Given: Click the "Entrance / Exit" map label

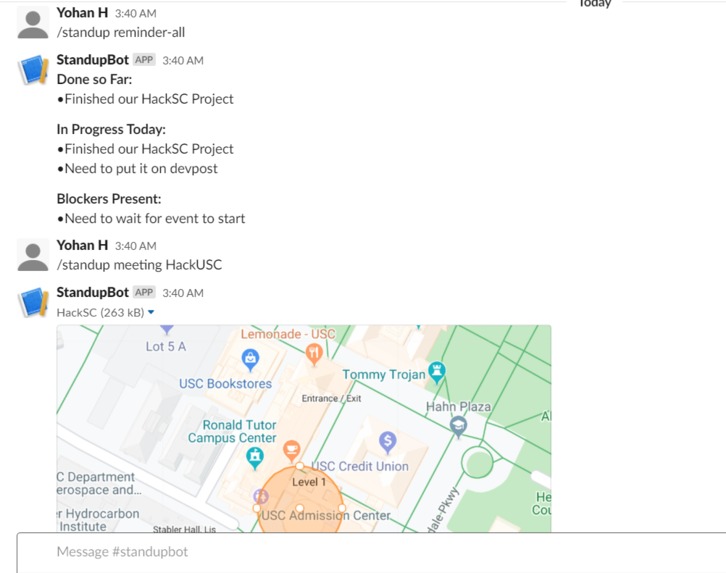Looking at the screenshot, I should [332, 399].
